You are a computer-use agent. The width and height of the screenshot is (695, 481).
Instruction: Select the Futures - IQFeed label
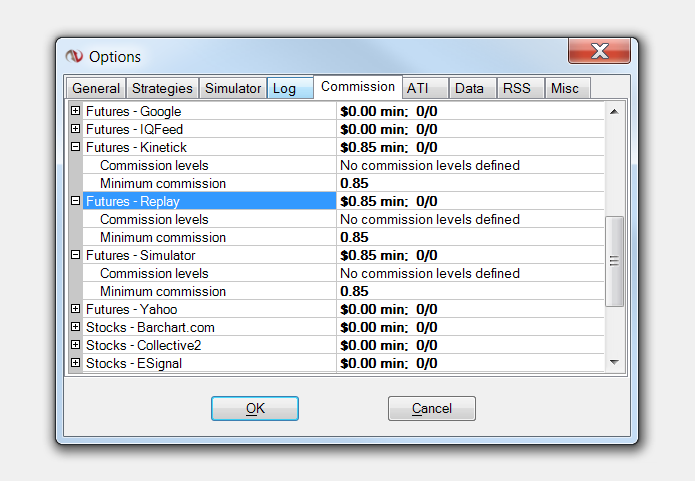pos(134,129)
